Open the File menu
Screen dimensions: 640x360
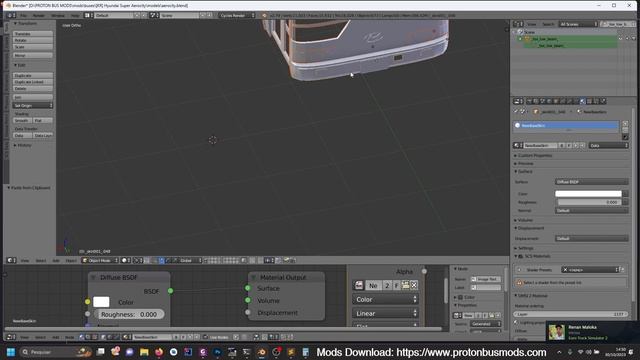pyautogui.click(x=24, y=16)
